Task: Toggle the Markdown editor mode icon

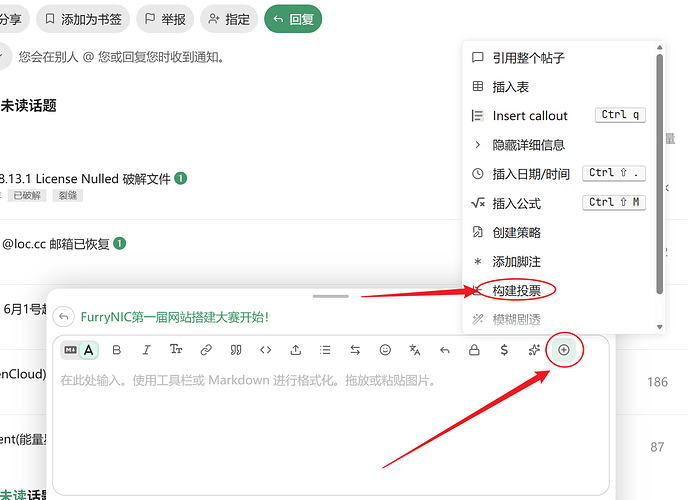Action: point(70,350)
